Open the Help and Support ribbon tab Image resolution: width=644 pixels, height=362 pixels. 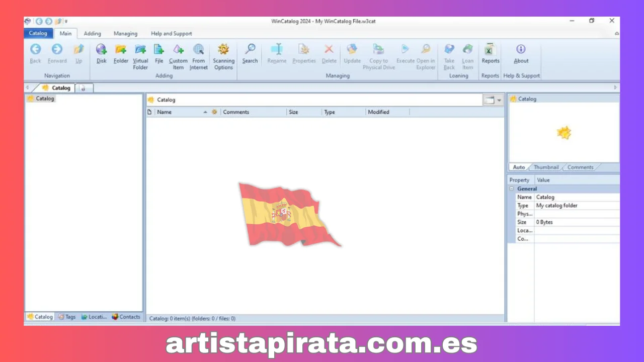point(172,34)
